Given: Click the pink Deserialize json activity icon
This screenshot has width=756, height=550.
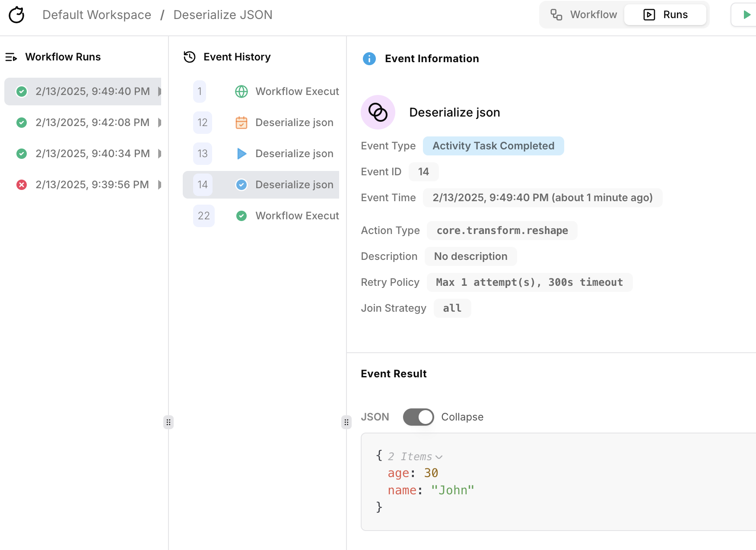Looking at the screenshot, I should [378, 112].
